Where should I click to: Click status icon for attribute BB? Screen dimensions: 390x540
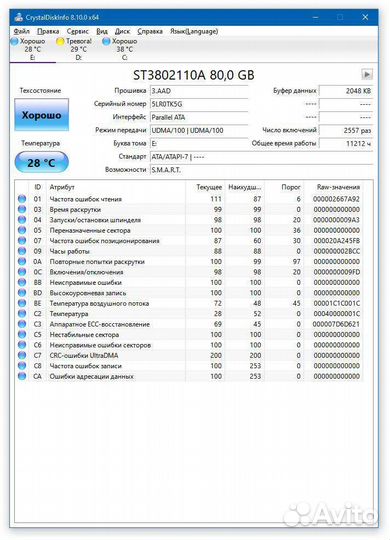point(22,282)
